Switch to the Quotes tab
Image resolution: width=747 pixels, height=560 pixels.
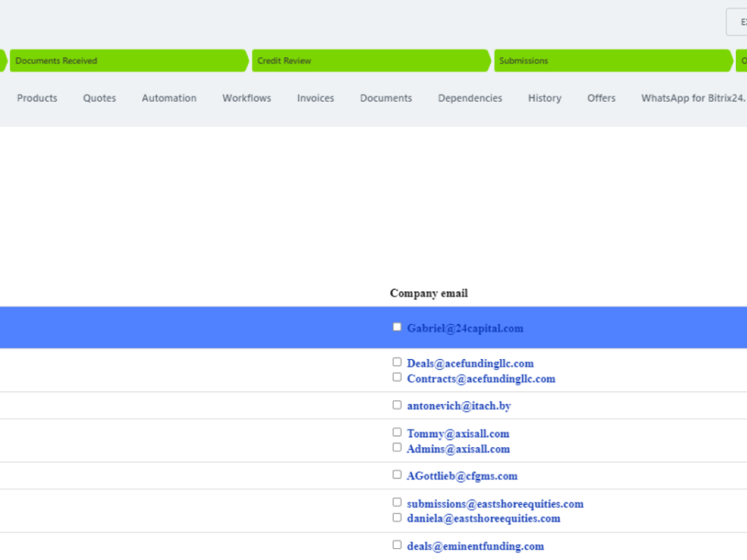click(x=99, y=98)
